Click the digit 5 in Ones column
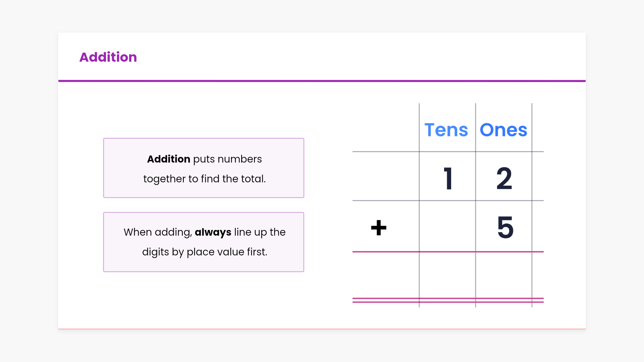The width and height of the screenshot is (644, 362). click(505, 227)
